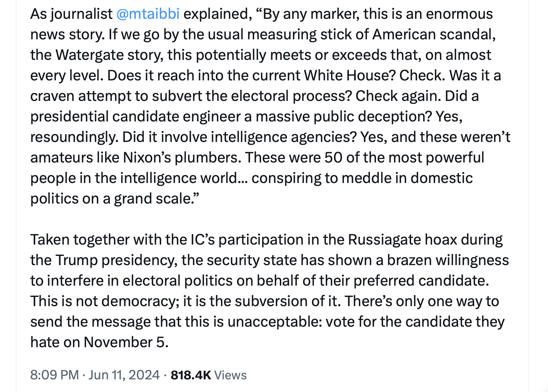Open the @mtaibbi profile mention link

point(148,14)
